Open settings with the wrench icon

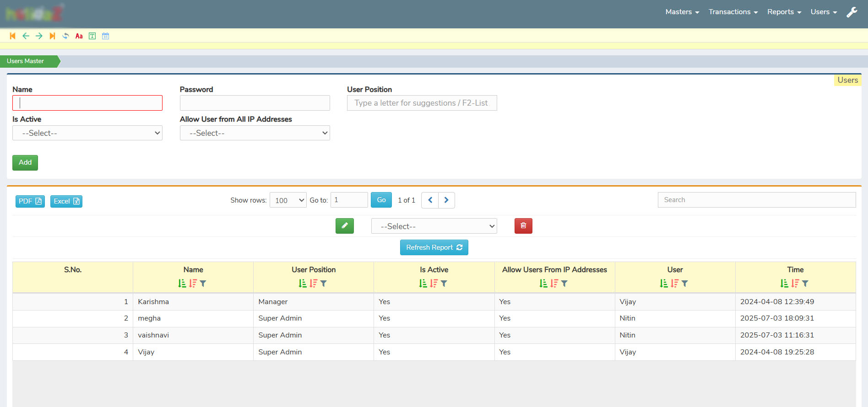pos(852,12)
